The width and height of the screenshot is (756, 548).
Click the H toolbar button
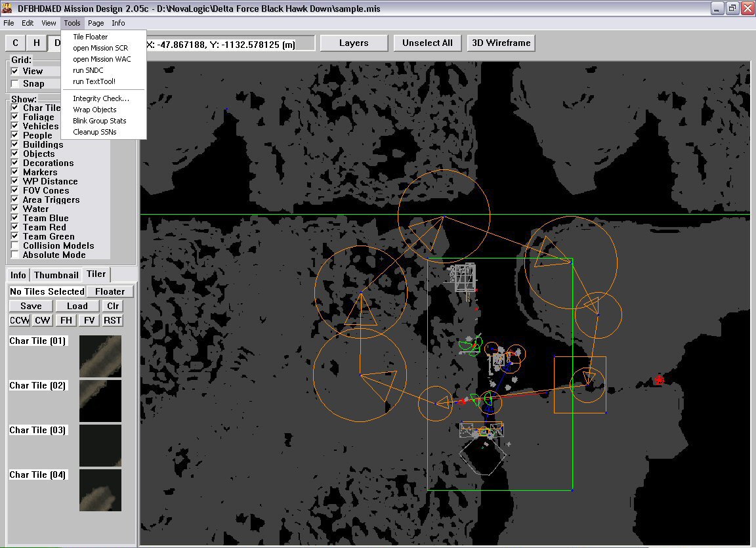[x=37, y=43]
